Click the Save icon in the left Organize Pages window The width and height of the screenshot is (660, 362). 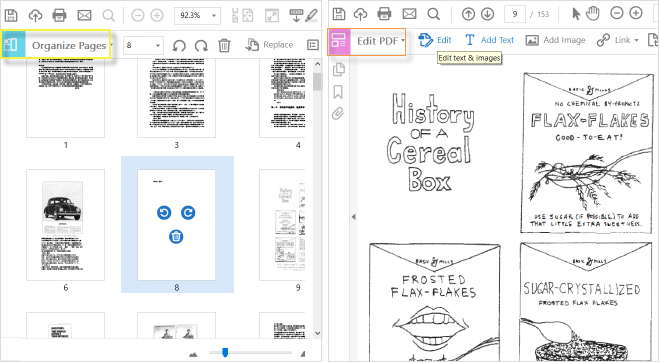tap(11, 16)
